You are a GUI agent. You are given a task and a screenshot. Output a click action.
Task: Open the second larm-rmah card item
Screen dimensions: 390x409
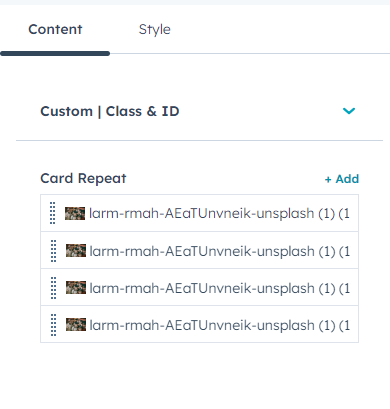click(199, 250)
